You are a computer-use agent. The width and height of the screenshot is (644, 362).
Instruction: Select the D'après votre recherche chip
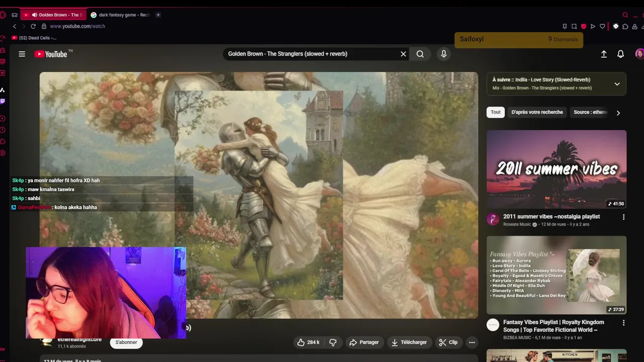(x=537, y=112)
